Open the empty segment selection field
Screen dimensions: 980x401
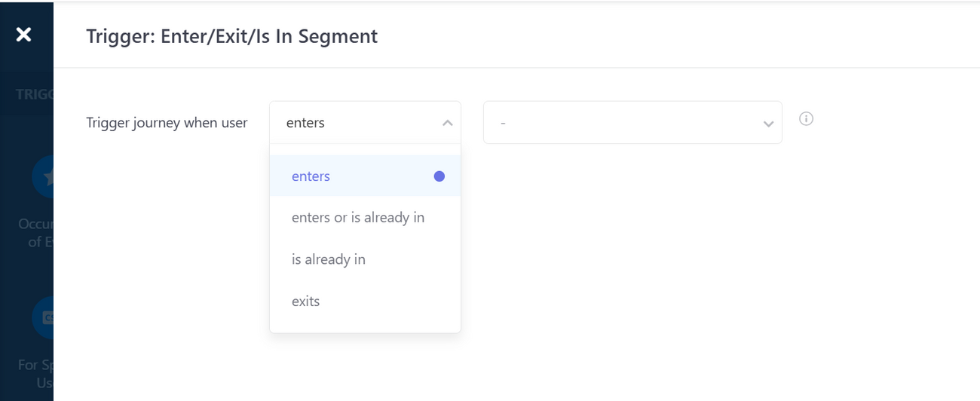point(618,123)
